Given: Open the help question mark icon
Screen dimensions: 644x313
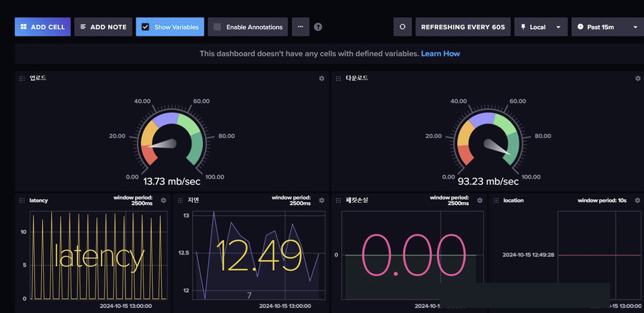Looking at the screenshot, I should 318,27.
